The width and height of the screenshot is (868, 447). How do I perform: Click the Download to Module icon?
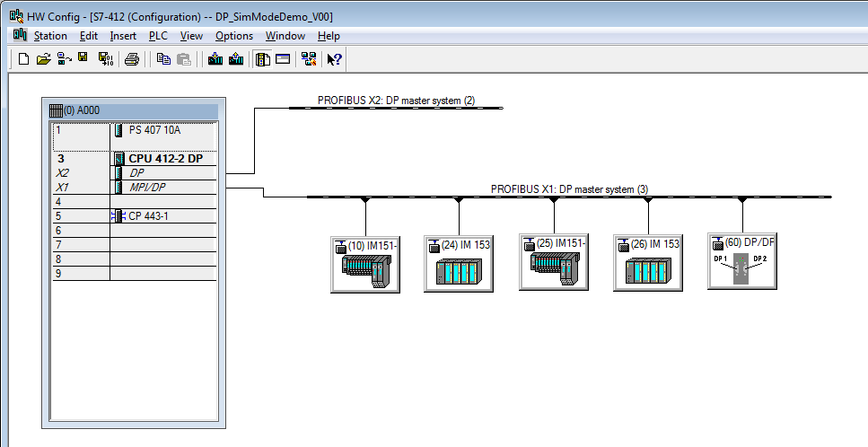tap(215, 59)
